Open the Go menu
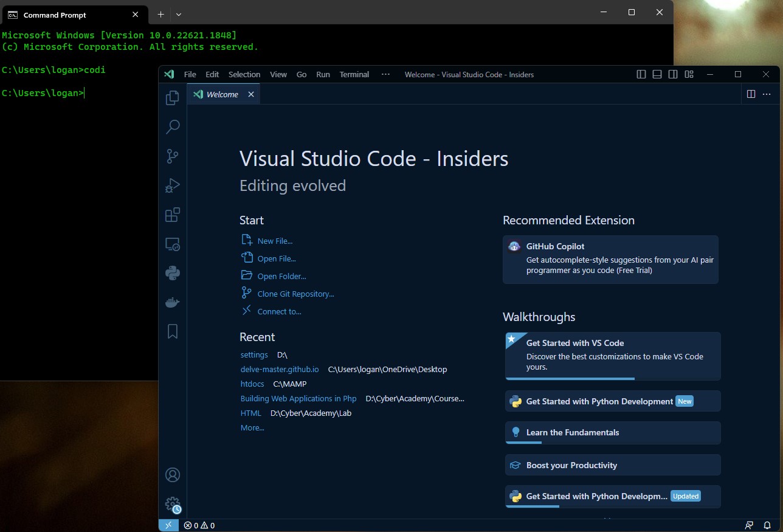This screenshot has height=532, width=783. click(x=302, y=74)
